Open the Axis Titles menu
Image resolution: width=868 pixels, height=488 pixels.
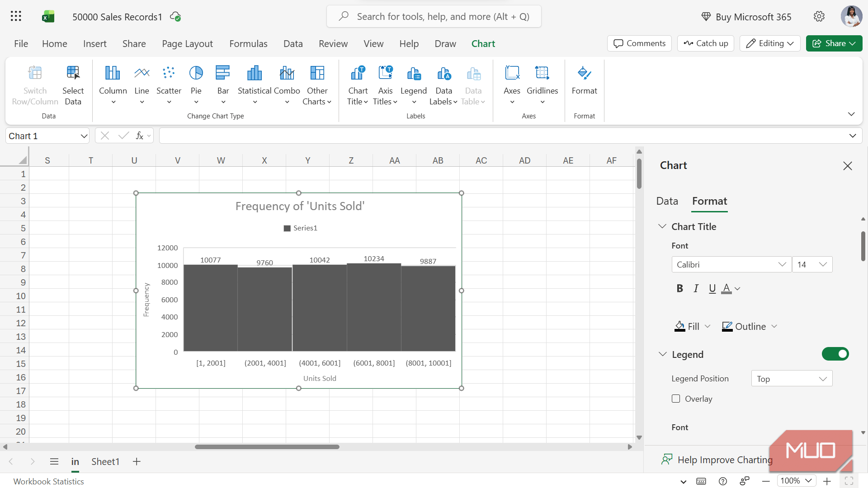coord(385,85)
